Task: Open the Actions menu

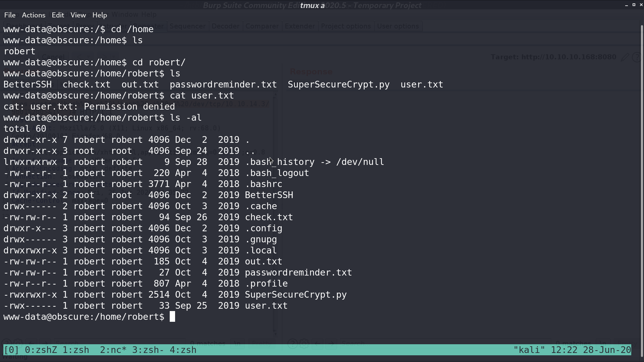Action: pyautogui.click(x=34, y=15)
